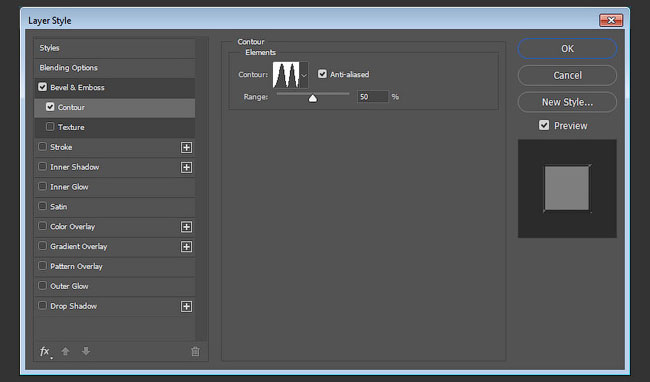
Task: Enable the Gradient Overlay checkbox
Action: point(42,246)
